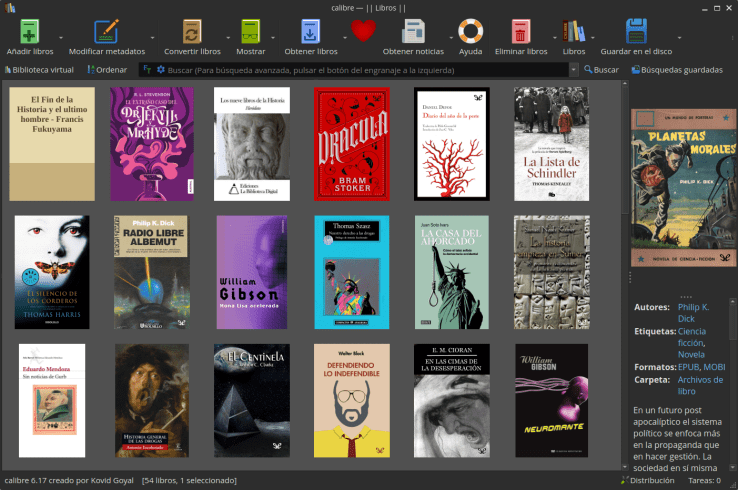The width and height of the screenshot is (738, 490).
Task: Open Búsquedas guardadas
Action: (x=677, y=70)
